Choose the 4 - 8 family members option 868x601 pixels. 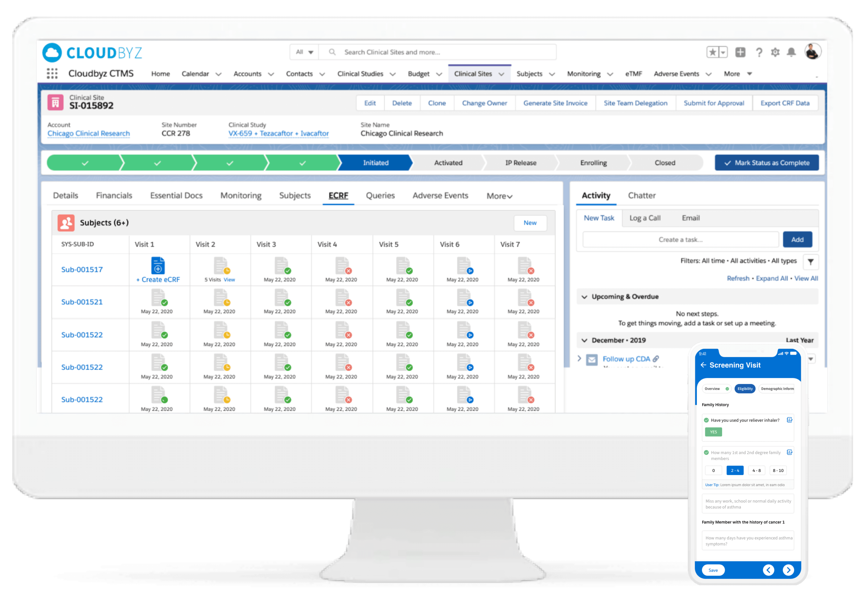click(x=756, y=470)
